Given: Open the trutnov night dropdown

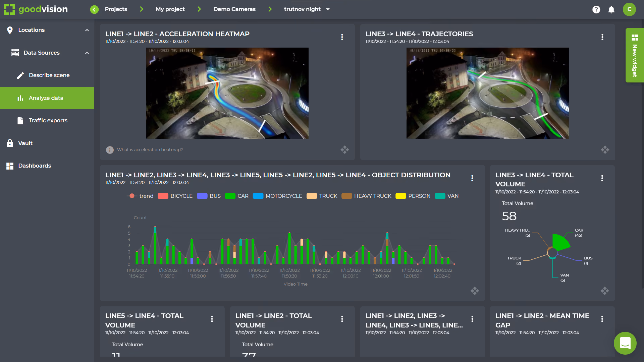Looking at the screenshot, I should pyautogui.click(x=307, y=9).
